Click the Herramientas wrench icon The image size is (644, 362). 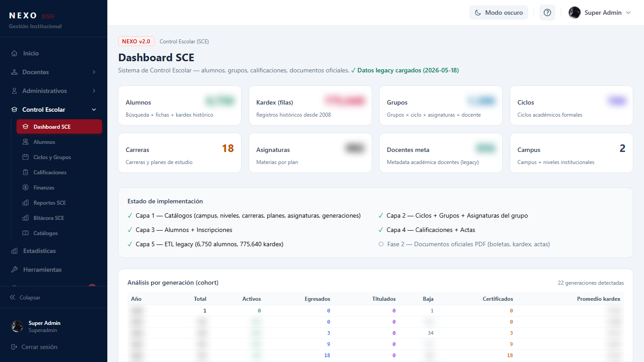[x=14, y=269]
